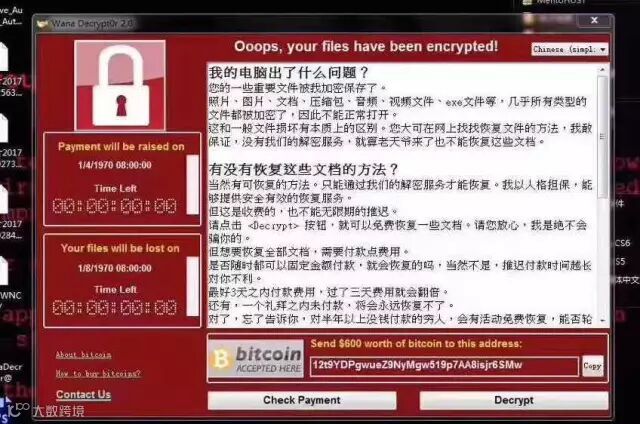Close the Wana Decrypt0r window
This screenshot has height=424, width=640.
pos(594,20)
